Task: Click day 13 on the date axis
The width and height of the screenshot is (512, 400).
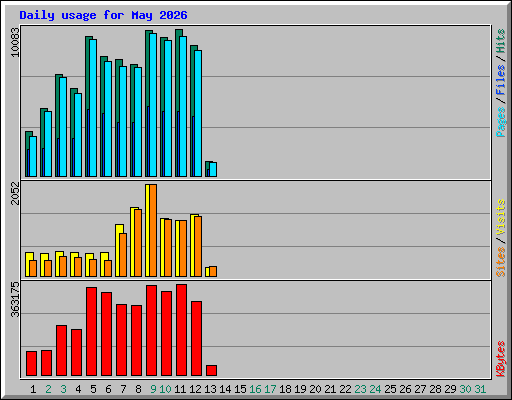Action: tap(210, 389)
